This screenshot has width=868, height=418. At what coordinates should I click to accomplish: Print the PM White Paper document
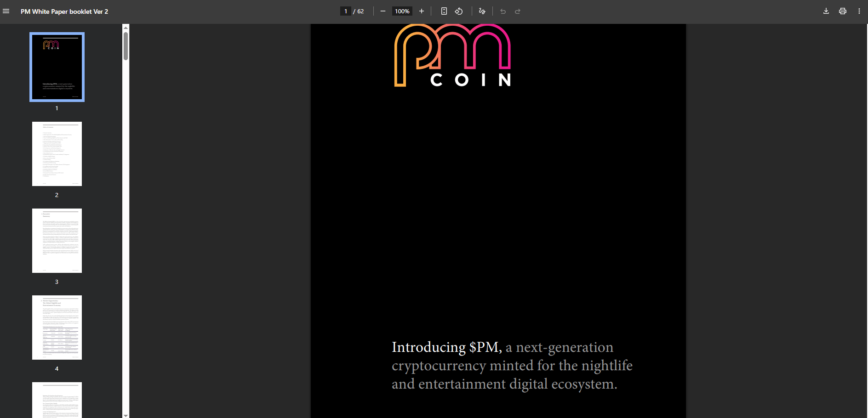coord(843,11)
